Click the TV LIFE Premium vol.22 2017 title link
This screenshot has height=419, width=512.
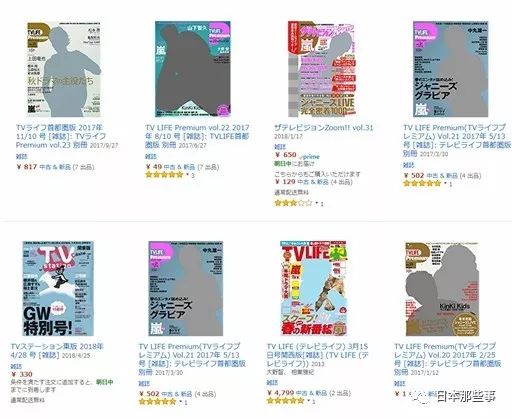coord(197,136)
